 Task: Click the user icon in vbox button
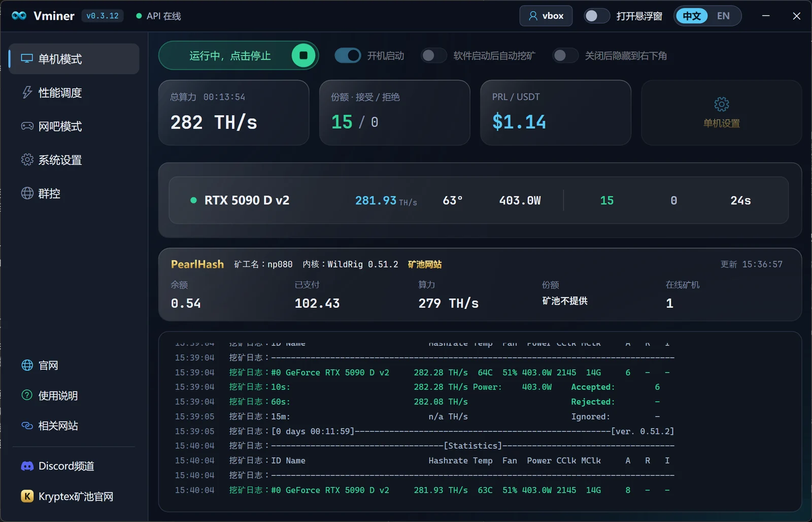coord(533,16)
